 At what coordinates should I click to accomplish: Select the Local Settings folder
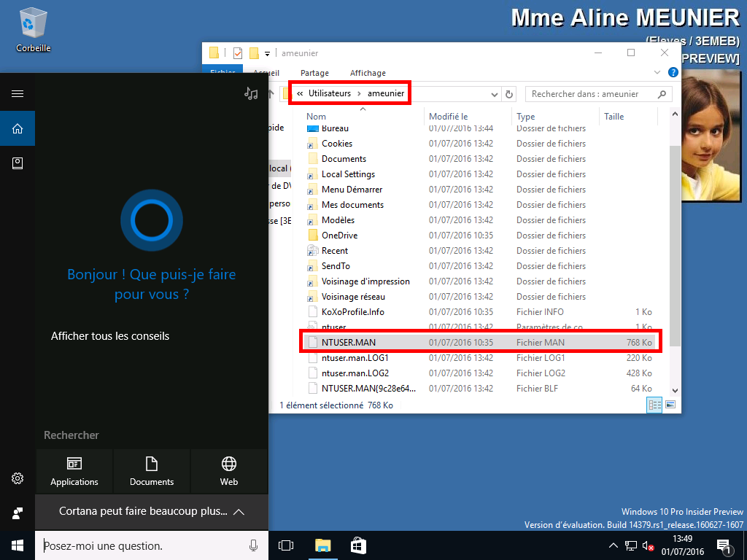(x=479, y=174)
